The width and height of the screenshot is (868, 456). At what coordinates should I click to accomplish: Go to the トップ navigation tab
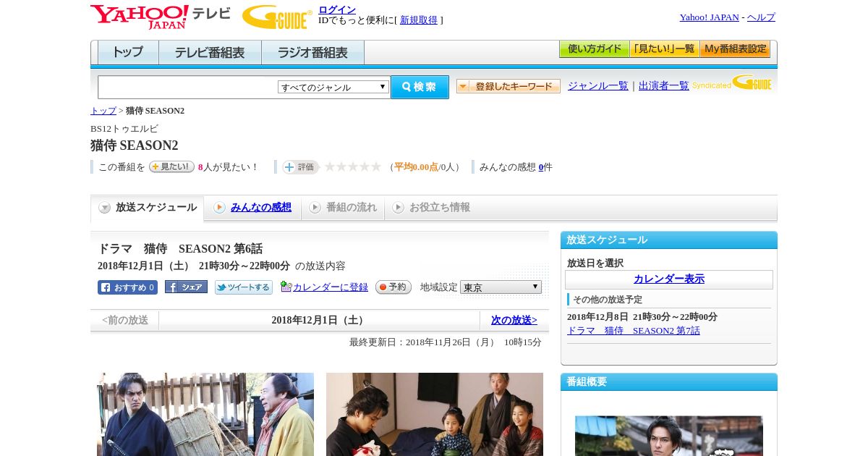click(x=128, y=52)
